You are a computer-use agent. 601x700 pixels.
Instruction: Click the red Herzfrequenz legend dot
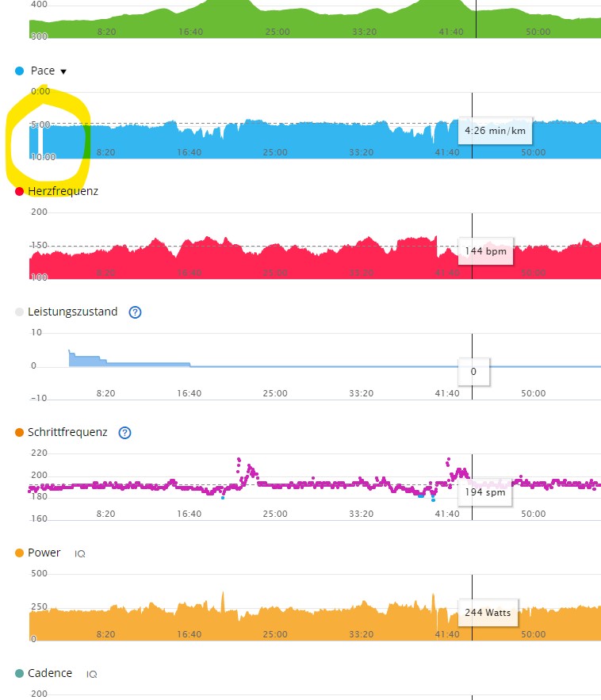(20, 191)
